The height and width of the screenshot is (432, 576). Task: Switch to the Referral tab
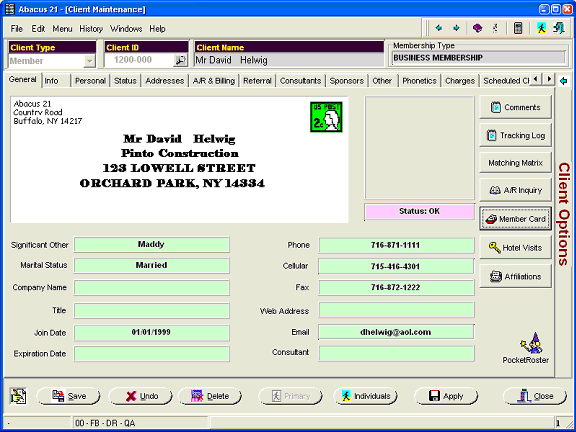pyautogui.click(x=257, y=81)
